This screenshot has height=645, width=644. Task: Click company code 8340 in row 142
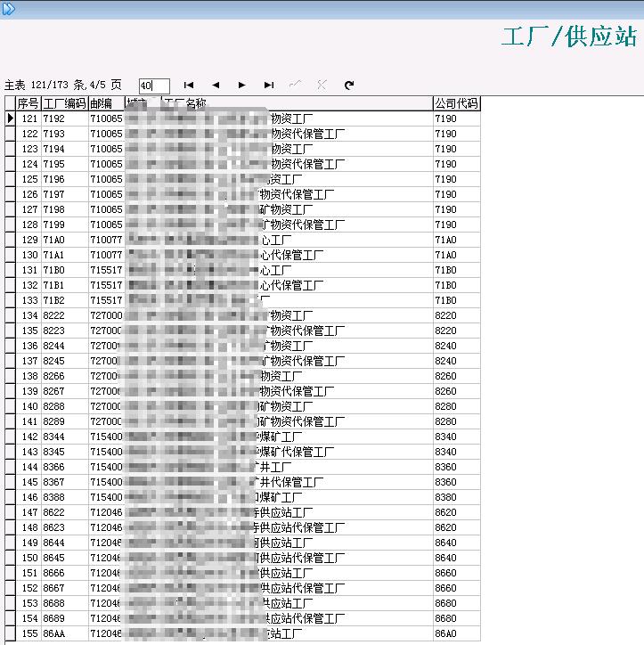click(445, 437)
